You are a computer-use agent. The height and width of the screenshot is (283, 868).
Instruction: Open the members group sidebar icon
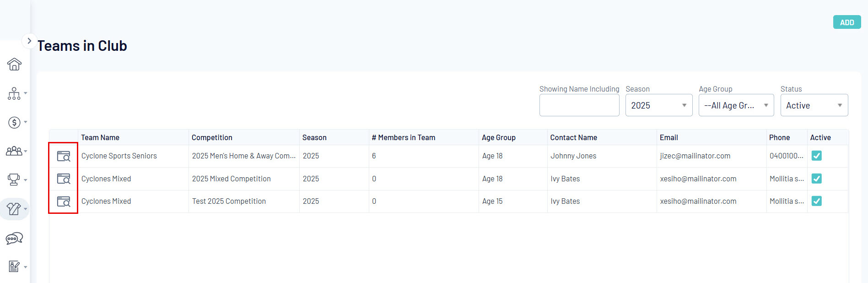[14, 151]
